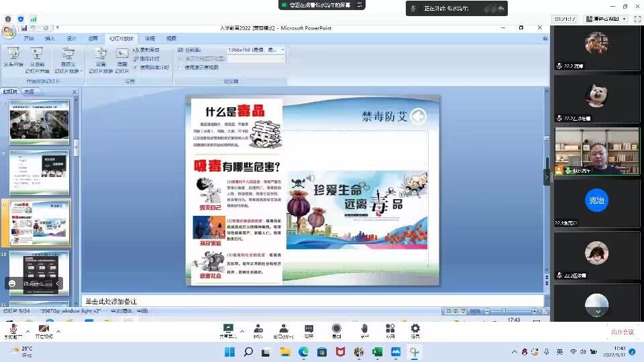
Task: Click the share screen icon
Action: pos(228,330)
